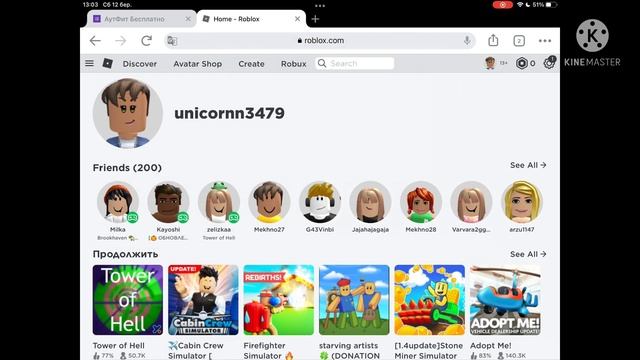The width and height of the screenshot is (640, 360).
Task: Tap the three-dot multitasking control at the top
Action: 320,6
